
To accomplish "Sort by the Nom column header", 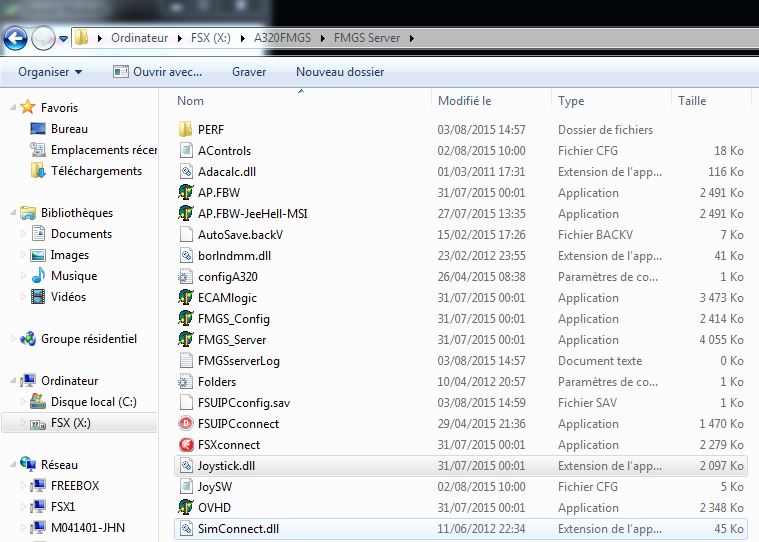I will tap(190, 101).
